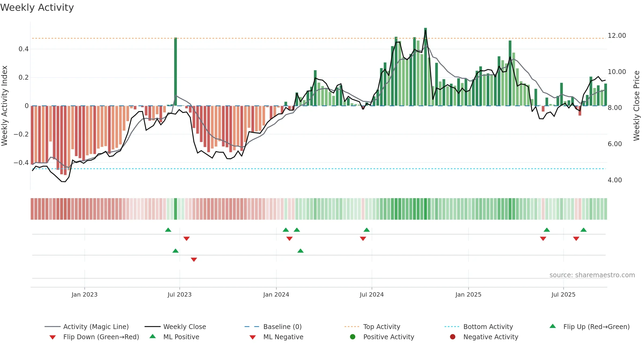Click the Jul 2024 x-axis label
Viewport: 644px width, 362px height.
click(372, 295)
